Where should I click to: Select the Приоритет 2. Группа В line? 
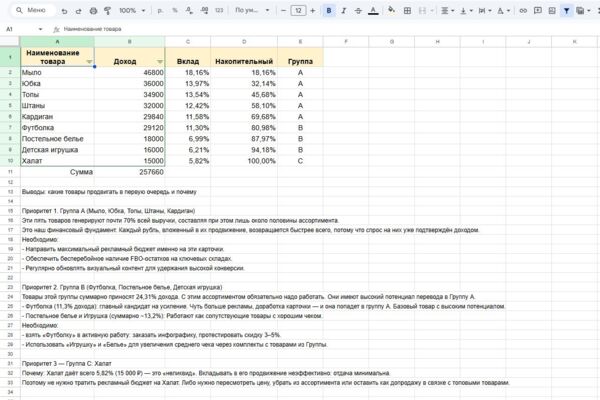point(122,287)
